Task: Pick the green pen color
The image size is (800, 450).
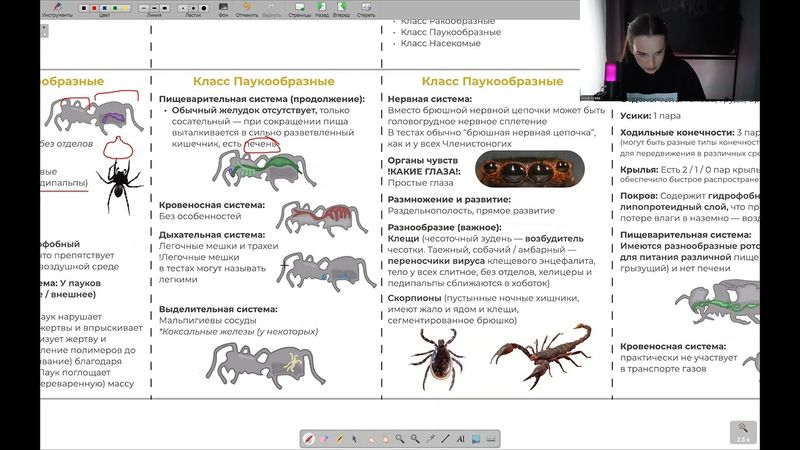Action: point(115,8)
